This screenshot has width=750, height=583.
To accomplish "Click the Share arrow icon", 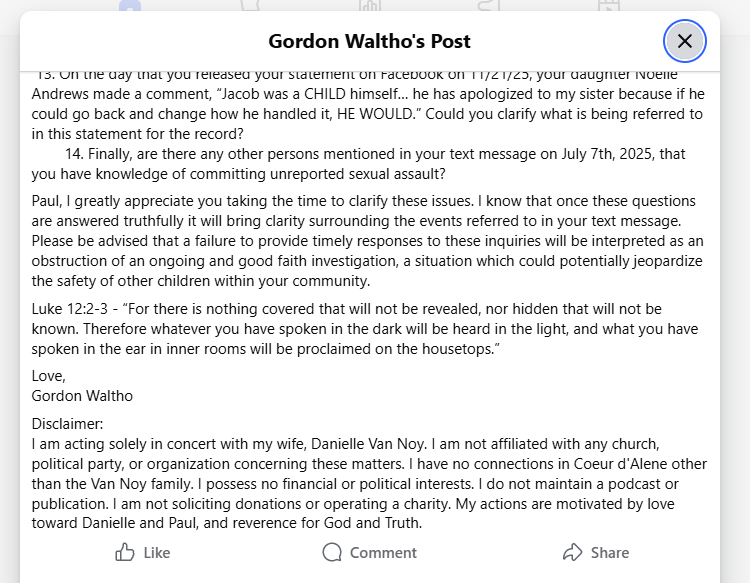I will (573, 552).
